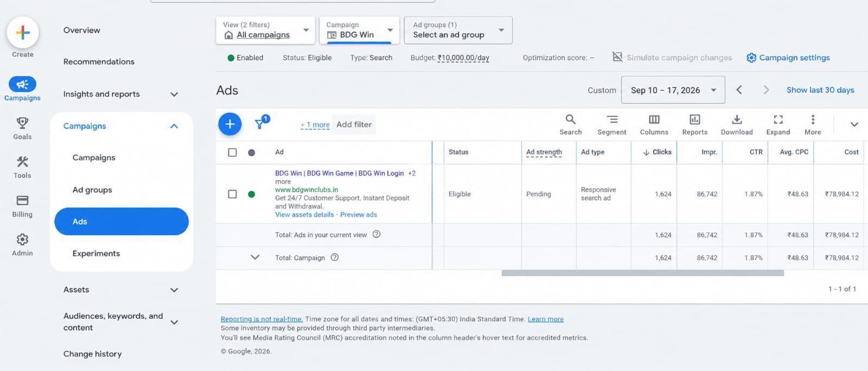Image resolution: width=868 pixels, height=371 pixels.
Task: Collapse the chart panel chevron at toolbar right
Action: pyautogui.click(x=854, y=125)
